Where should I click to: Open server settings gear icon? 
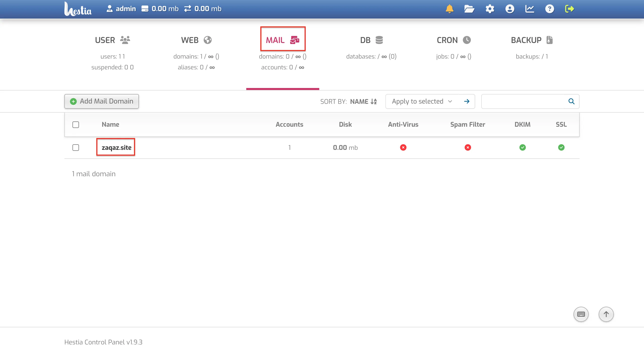point(490,9)
